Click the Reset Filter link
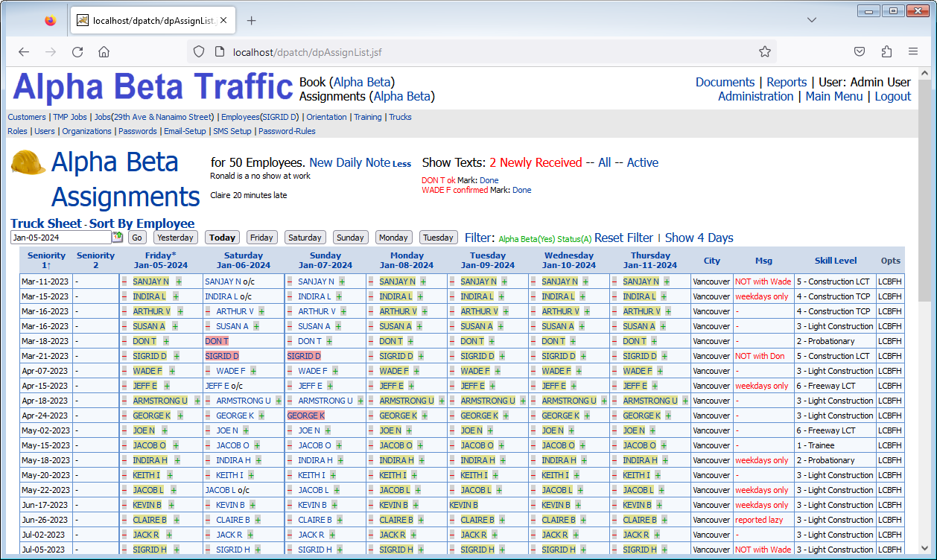 (623, 238)
